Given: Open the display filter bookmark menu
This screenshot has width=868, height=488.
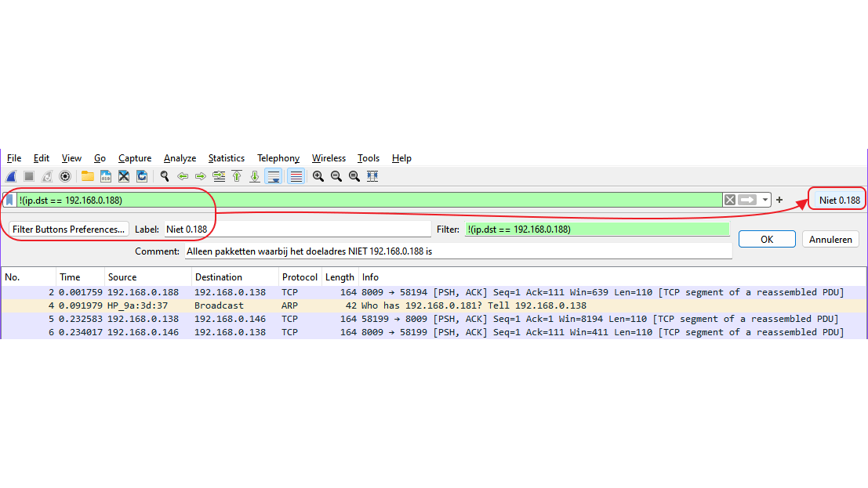Looking at the screenshot, I should click(x=9, y=201).
